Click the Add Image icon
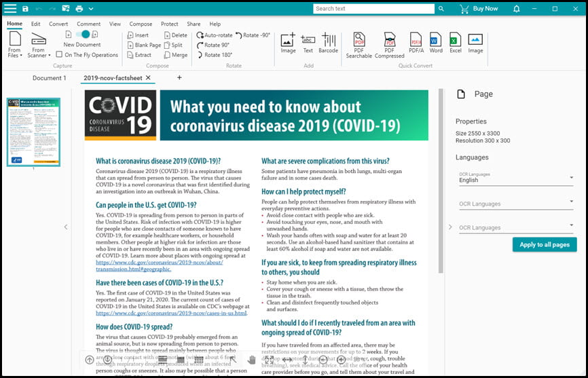 click(288, 43)
